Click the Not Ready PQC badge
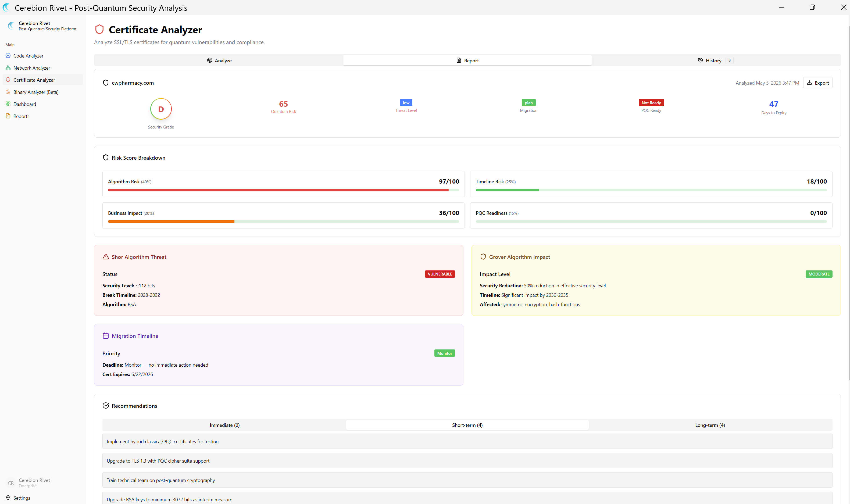 (651, 103)
